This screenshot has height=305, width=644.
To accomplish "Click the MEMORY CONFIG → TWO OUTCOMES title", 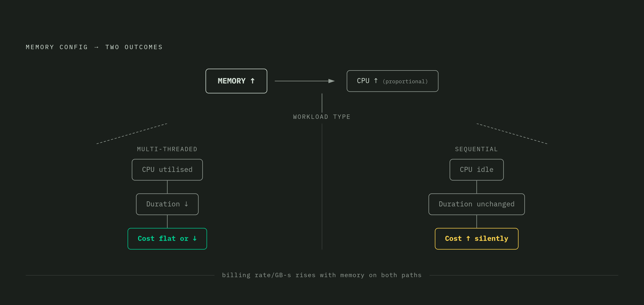I will tap(94, 47).
